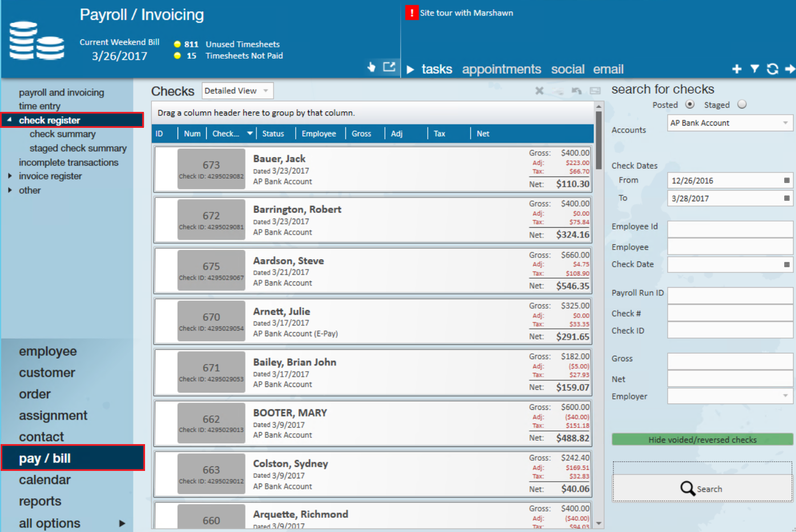This screenshot has height=532, width=796.
Task: Open the funnel filter icon
Action: (x=754, y=69)
